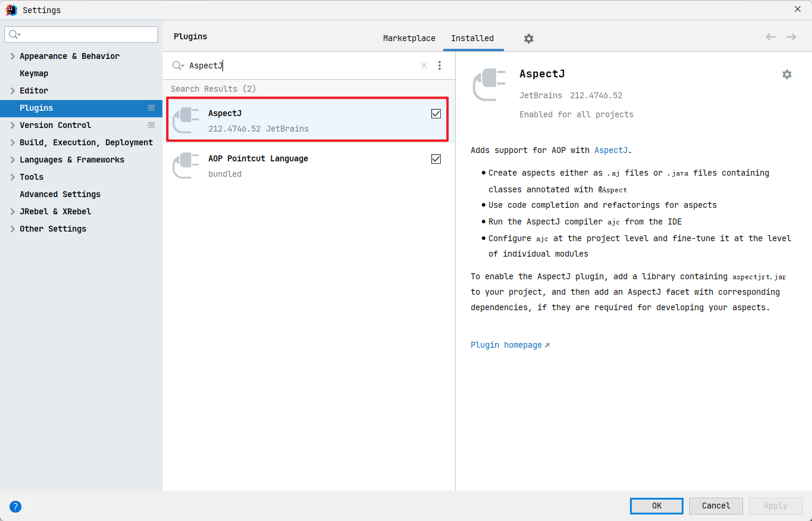Click the Enabled for all projects text

[x=576, y=114]
